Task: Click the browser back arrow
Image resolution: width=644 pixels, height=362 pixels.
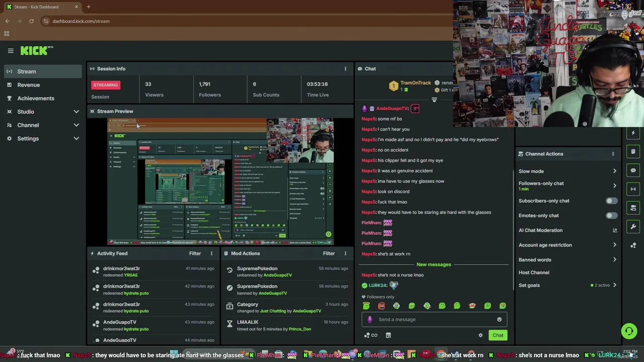Action: (7, 21)
